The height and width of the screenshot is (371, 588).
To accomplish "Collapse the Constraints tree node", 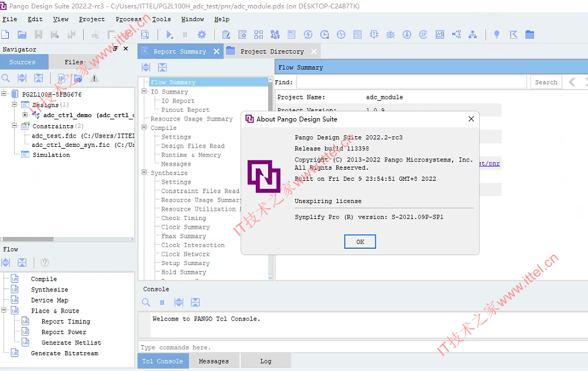I will tap(14, 126).
